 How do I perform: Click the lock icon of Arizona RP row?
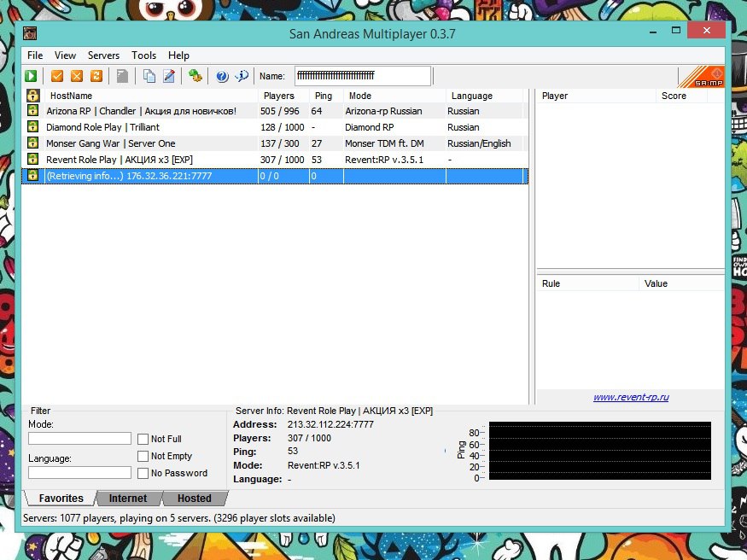click(x=32, y=110)
